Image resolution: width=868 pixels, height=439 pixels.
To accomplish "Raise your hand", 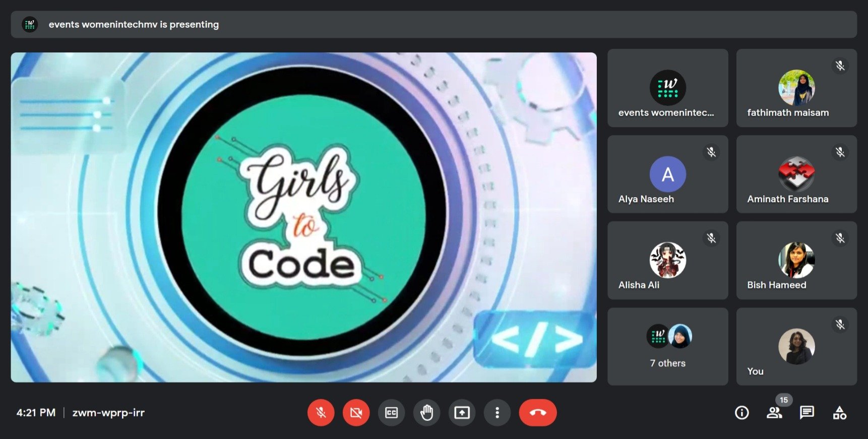I will 426,413.
